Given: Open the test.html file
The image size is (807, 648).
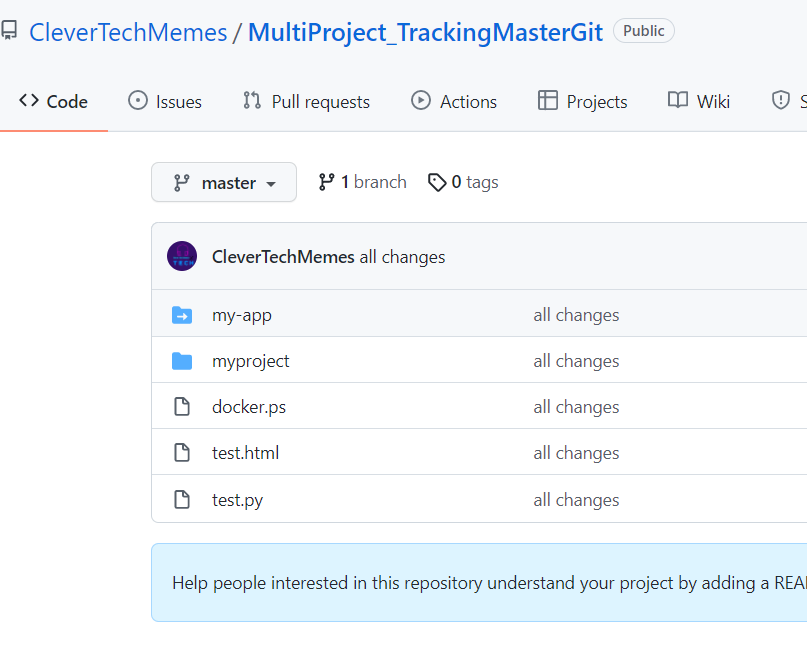Looking at the screenshot, I should pyautogui.click(x=245, y=453).
